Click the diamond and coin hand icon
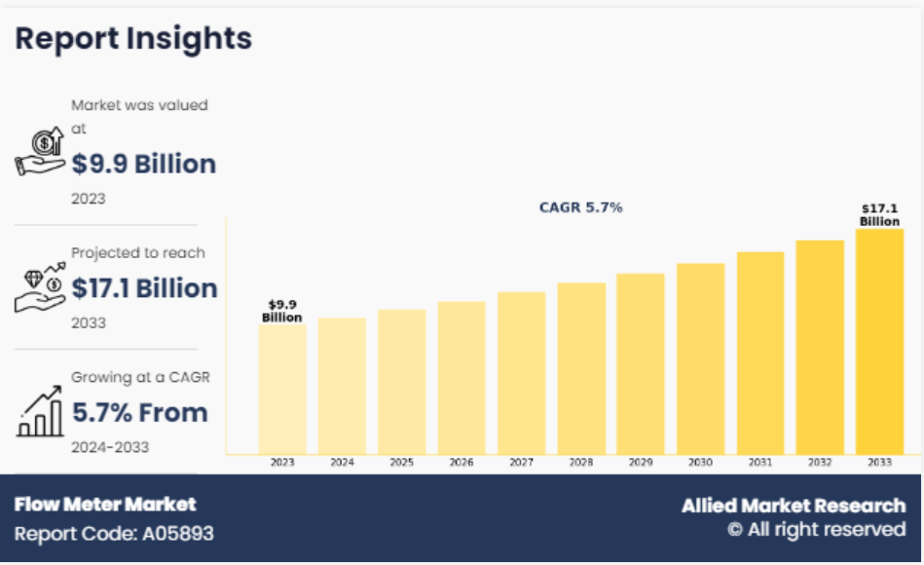Image resolution: width=924 pixels, height=565 pixels. tap(40, 286)
